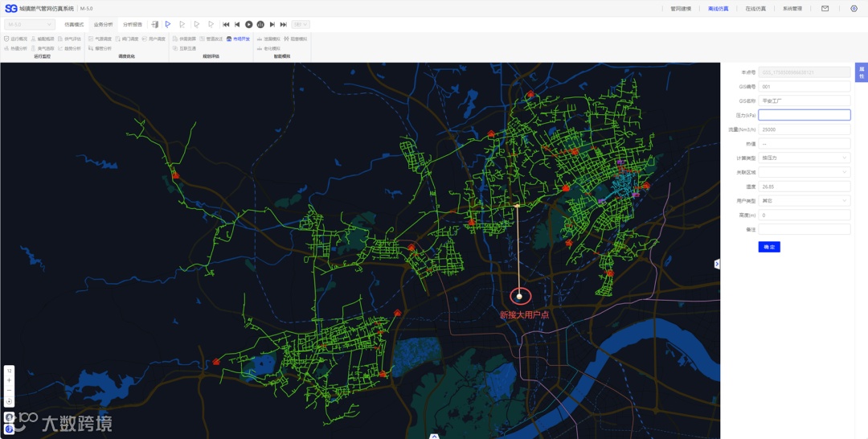Click the blue 确定 button
The height and width of the screenshot is (439, 868).
769,247
